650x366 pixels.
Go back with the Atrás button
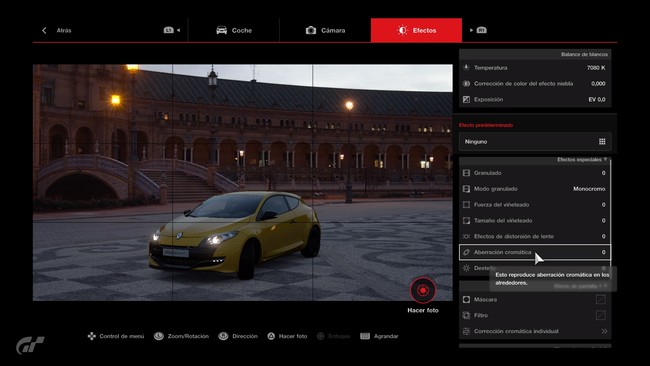[56, 30]
